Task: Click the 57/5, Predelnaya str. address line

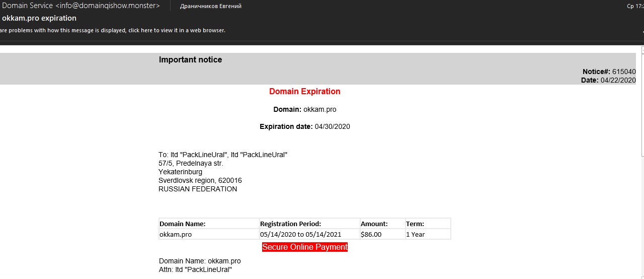Action: 191,164
